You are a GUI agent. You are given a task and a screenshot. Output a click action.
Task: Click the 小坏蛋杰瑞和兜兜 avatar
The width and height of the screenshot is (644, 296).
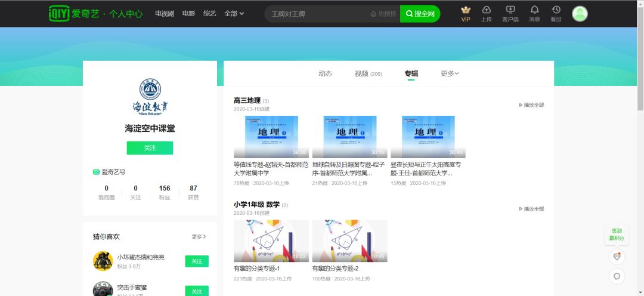[x=103, y=261]
